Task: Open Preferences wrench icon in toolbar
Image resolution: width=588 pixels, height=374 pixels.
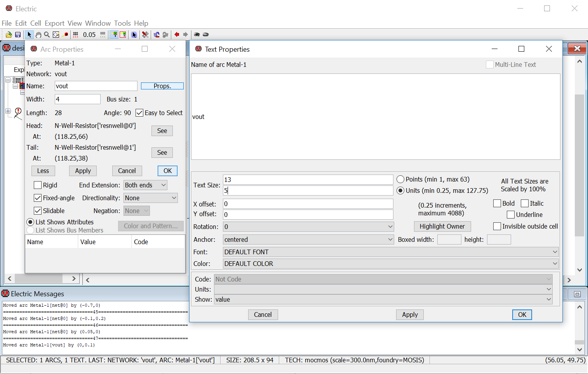Action: click(145, 35)
